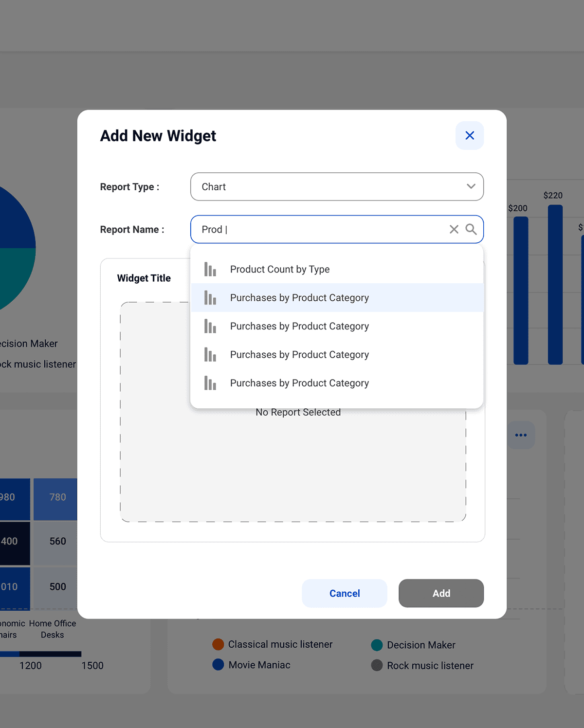Select Product Count by Type suggestion
This screenshot has height=728, width=584.
coord(337,269)
